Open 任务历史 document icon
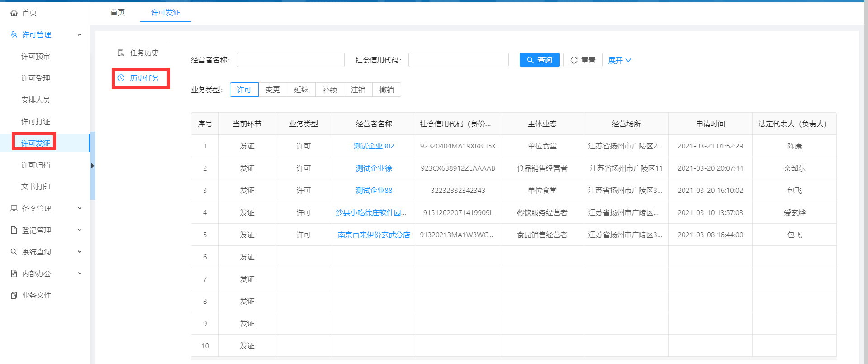Screen dimensions: 868x364 [x=121, y=53]
